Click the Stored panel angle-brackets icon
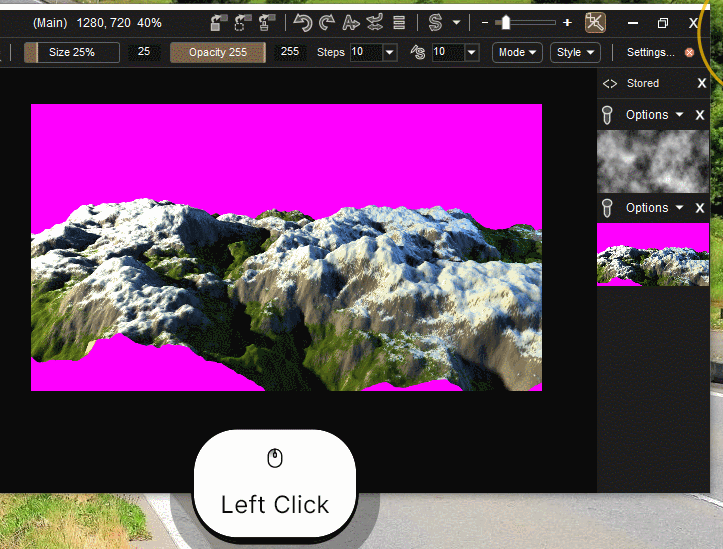 [x=610, y=83]
